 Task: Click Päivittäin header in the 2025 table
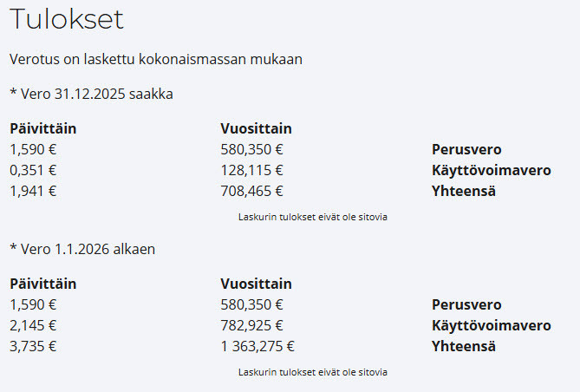(x=43, y=128)
